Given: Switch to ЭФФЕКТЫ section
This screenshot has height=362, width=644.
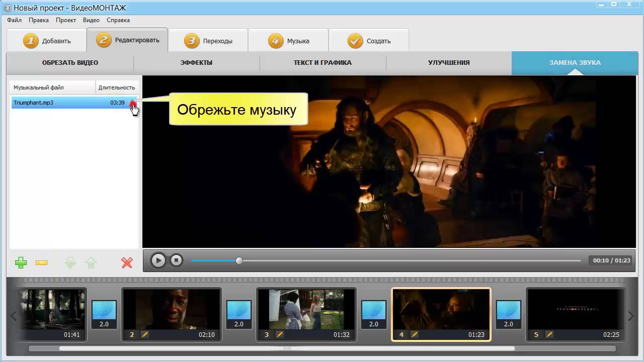Looking at the screenshot, I should [196, 63].
